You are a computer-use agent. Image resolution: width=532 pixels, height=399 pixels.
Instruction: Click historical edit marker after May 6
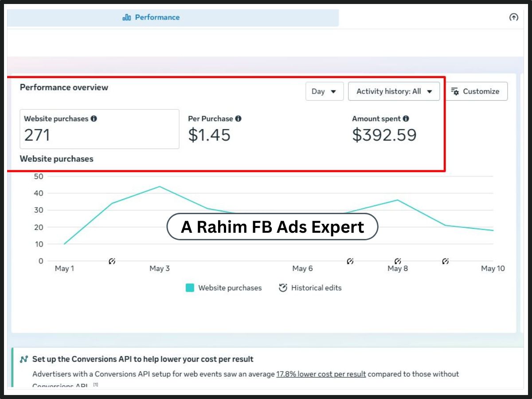pos(350,261)
